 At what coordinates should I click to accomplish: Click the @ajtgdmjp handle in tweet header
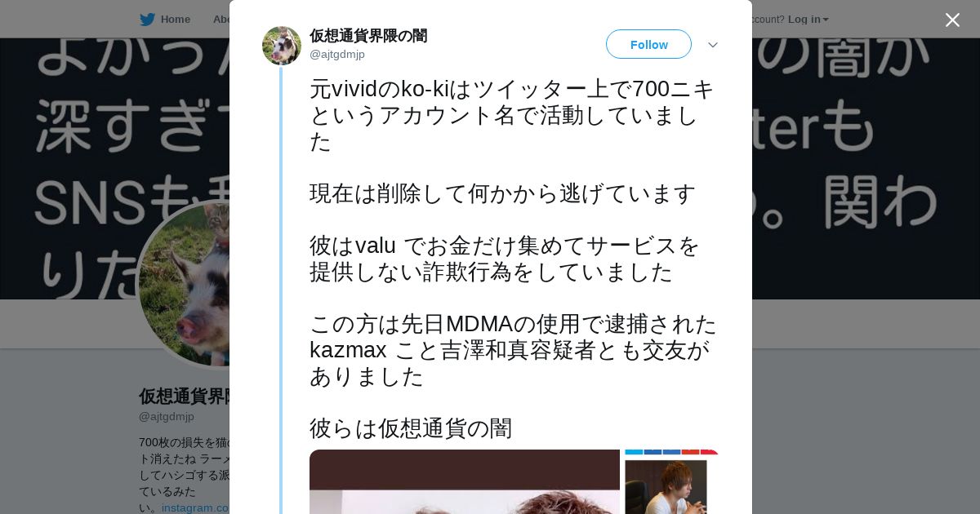pos(337,54)
